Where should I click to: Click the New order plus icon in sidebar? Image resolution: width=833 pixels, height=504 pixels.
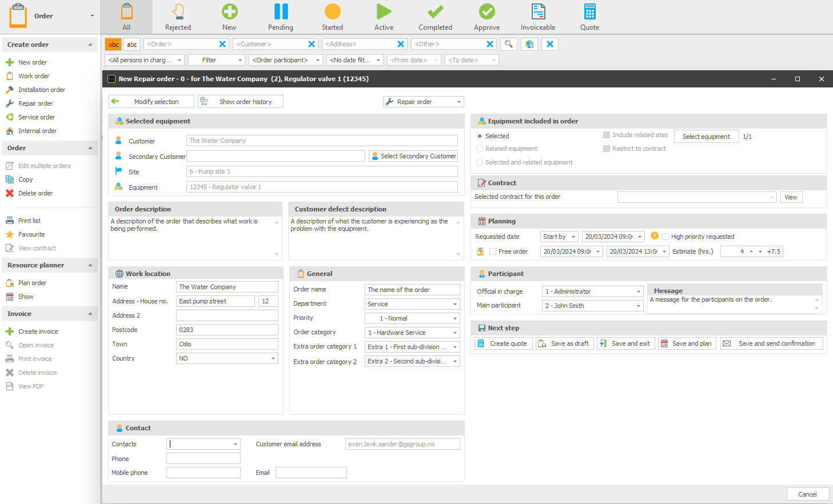(10, 62)
